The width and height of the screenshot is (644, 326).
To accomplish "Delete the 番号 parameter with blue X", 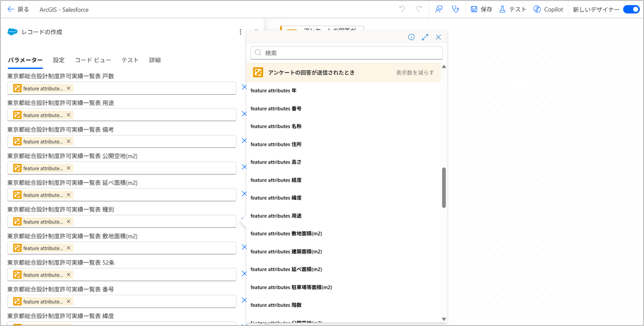I will pos(244,300).
